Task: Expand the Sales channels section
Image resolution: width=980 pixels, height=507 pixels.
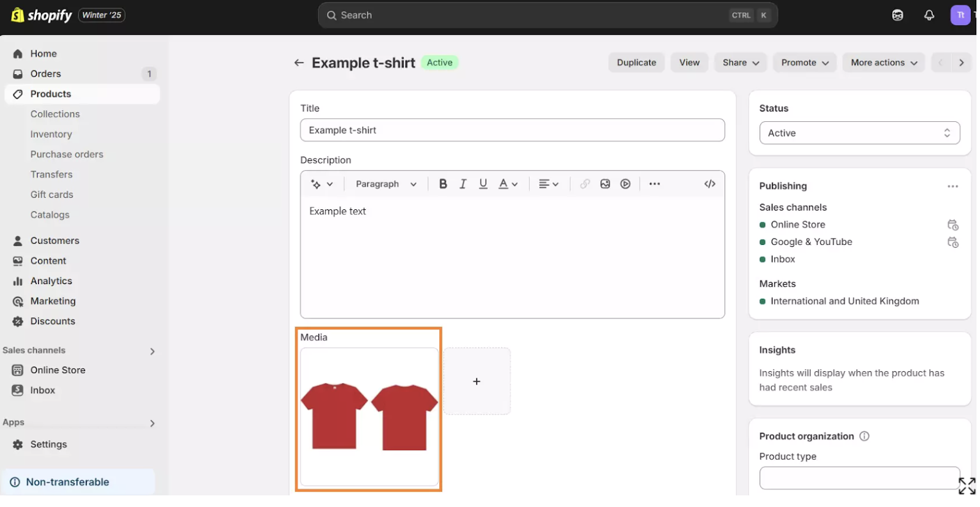Action: pyautogui.click(x=152, y=351)
